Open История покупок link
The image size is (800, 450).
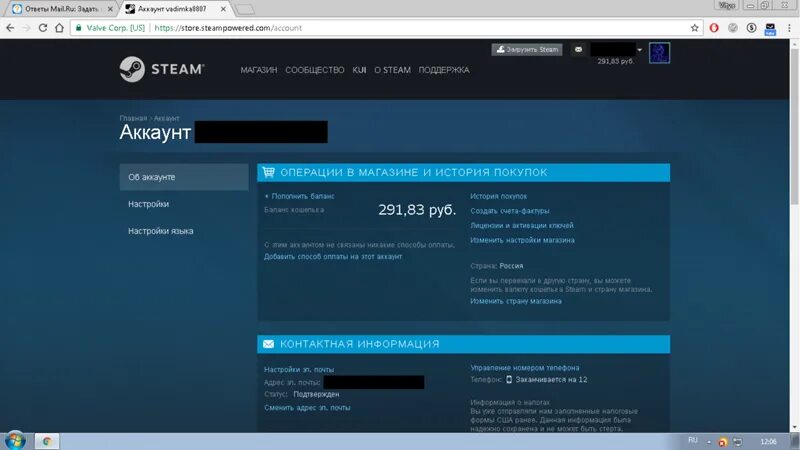pyautogui.click(x=498, y=196)
